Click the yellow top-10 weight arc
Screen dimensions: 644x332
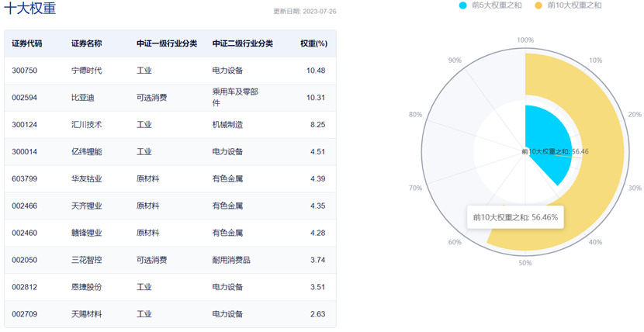pos(604,152)
